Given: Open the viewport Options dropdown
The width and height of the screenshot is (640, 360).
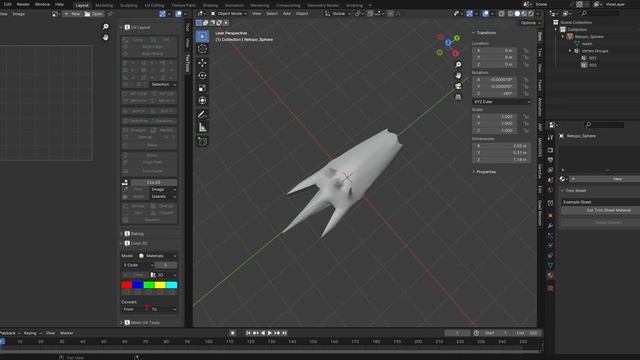Looking at the screenshot, I should click(x=530, y=23).
